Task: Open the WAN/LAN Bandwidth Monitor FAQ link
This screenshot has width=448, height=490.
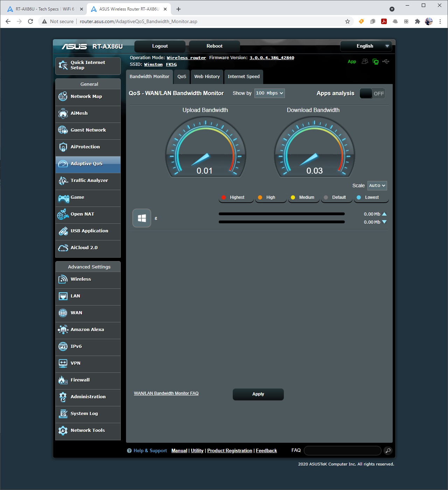Action: click(x=166, y=393)
